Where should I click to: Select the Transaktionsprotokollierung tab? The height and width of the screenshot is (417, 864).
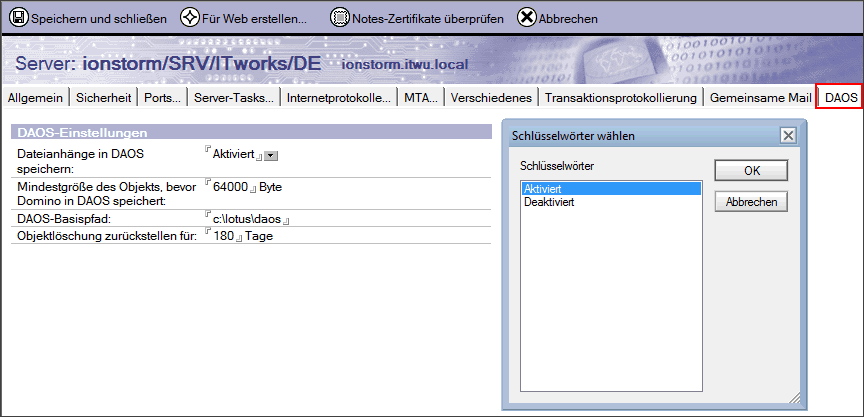[620, 98]
